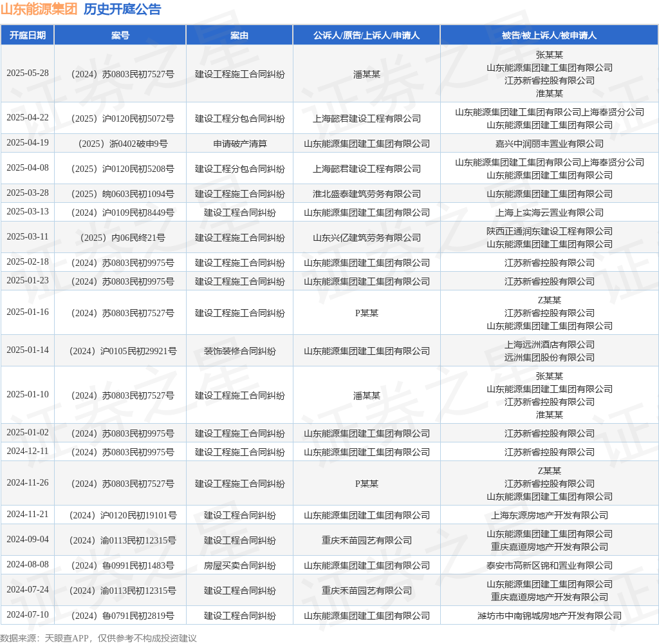
Task: Click the date 2025-03-28
Action: coord(28,193)
